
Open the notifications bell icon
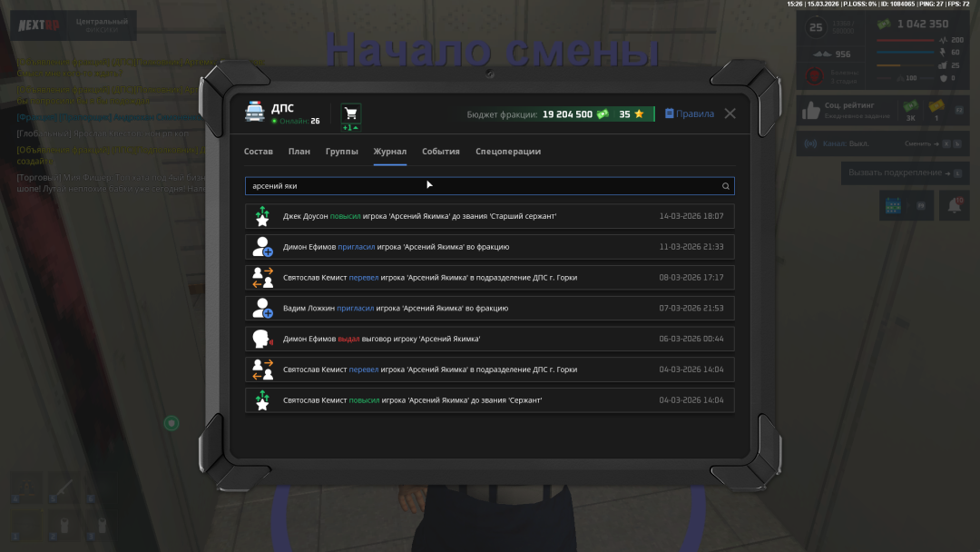(954, 206)
